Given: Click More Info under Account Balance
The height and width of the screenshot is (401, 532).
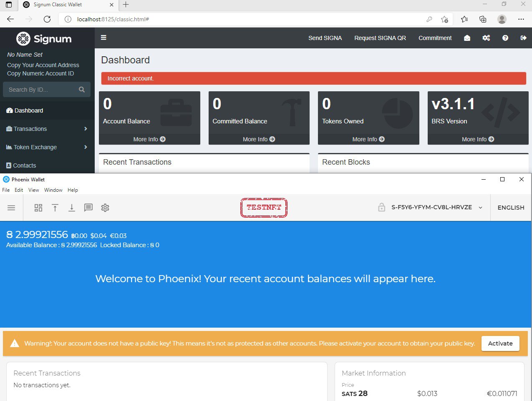Looking at the screenshot, I should (x=149, y=139).
